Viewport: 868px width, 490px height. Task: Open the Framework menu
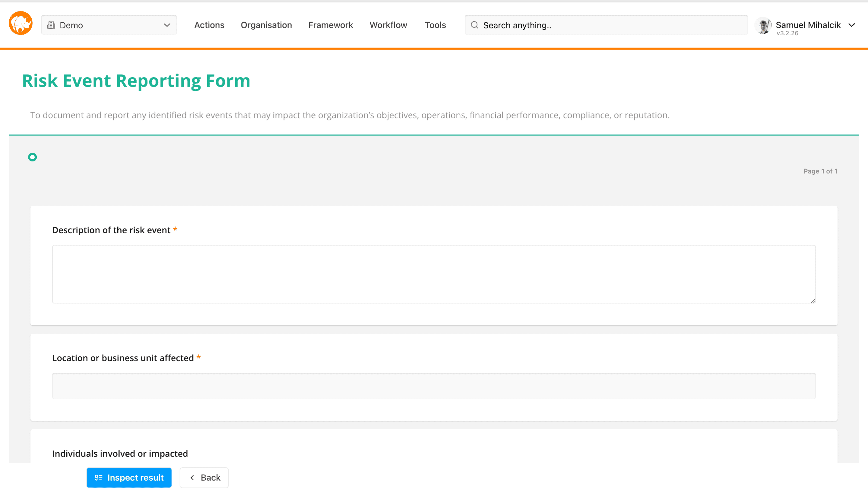click(330, 25)
